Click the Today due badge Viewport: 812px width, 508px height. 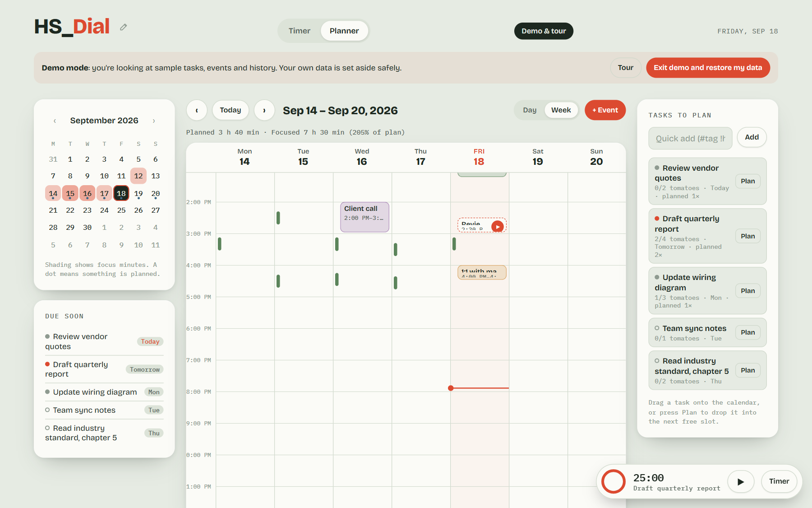[x=150, y=341]
